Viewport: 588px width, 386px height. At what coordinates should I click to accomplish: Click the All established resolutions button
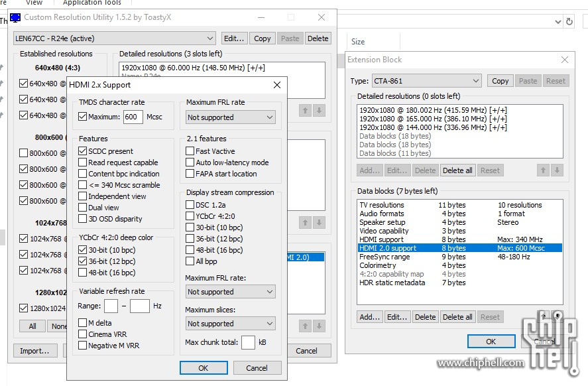click(32, 326)
